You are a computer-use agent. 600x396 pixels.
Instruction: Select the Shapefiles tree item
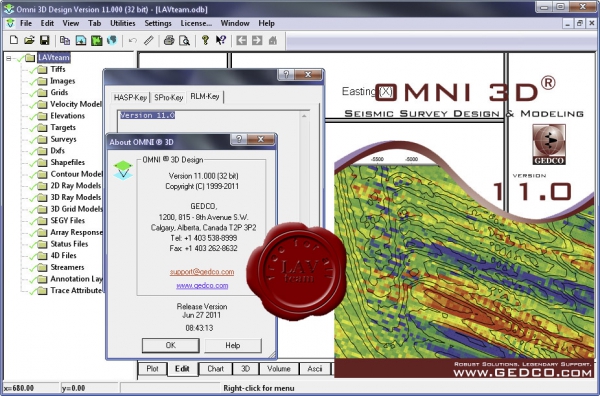[68, 163]
